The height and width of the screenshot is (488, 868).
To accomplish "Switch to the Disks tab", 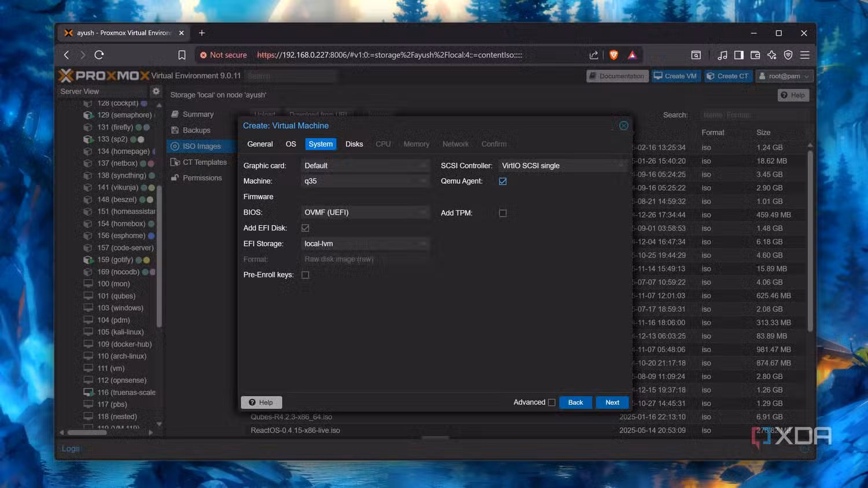I will tap(354, 144).
